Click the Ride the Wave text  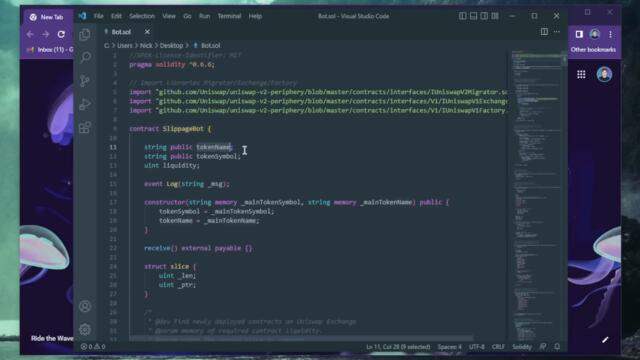click(x=52, y=338)
